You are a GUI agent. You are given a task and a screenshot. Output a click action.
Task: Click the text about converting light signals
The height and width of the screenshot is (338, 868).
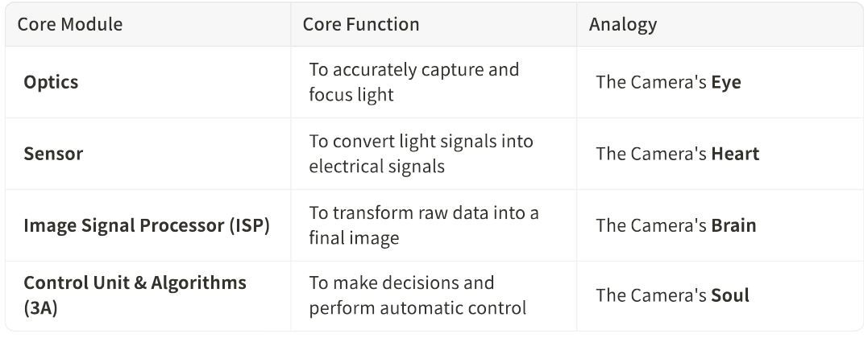click(421, 154)
